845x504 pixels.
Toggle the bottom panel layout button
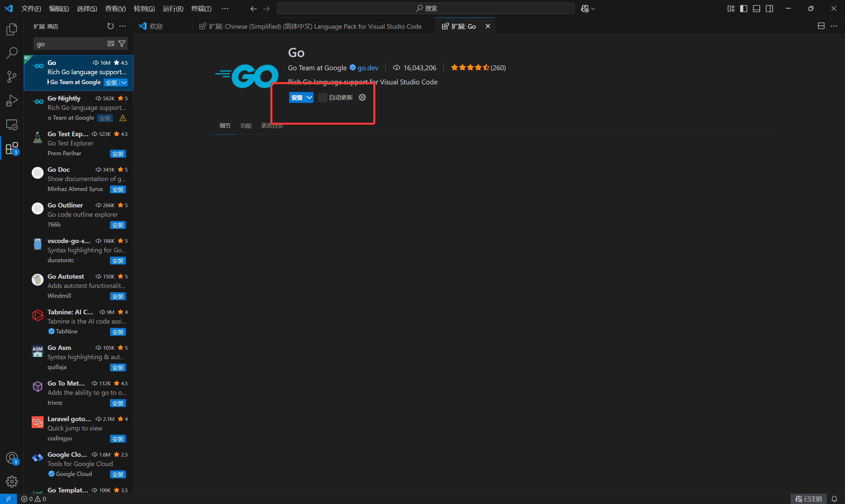click(x=756, y=9)
